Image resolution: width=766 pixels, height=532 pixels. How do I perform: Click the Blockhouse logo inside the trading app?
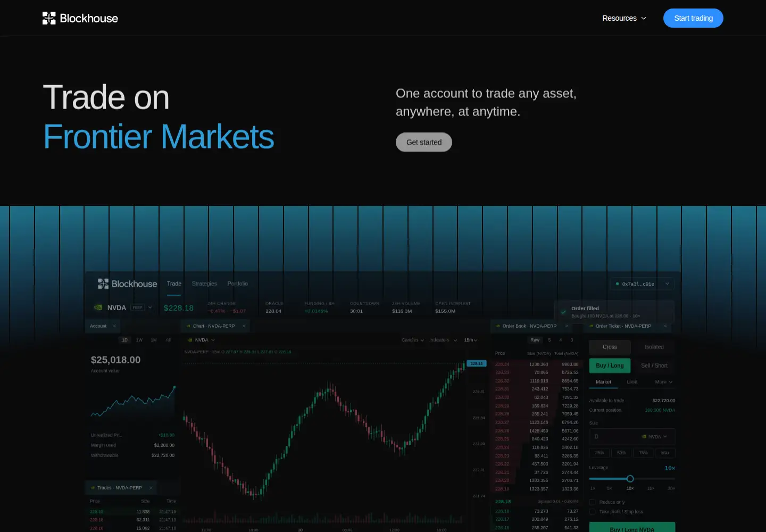pyautogui.click(x=127, y=284)
